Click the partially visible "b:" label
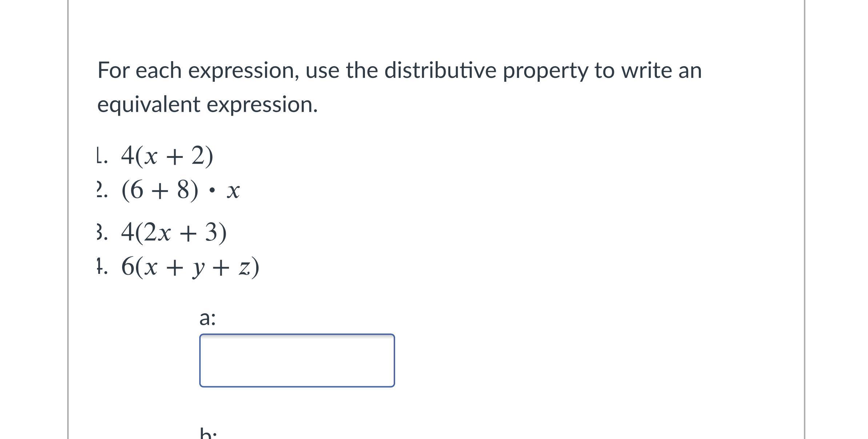This screenshot has width=868, height=439. [208, 434]
